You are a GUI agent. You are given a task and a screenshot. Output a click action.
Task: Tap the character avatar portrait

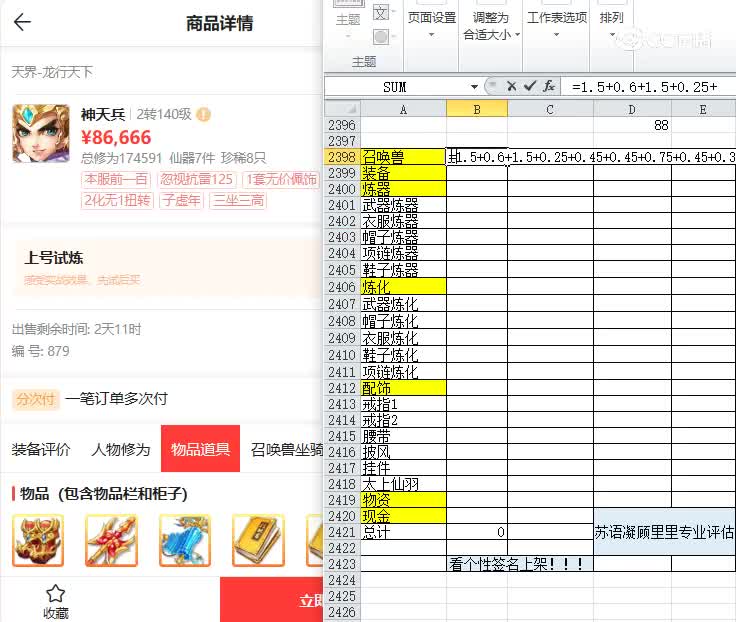coord(41,133)
